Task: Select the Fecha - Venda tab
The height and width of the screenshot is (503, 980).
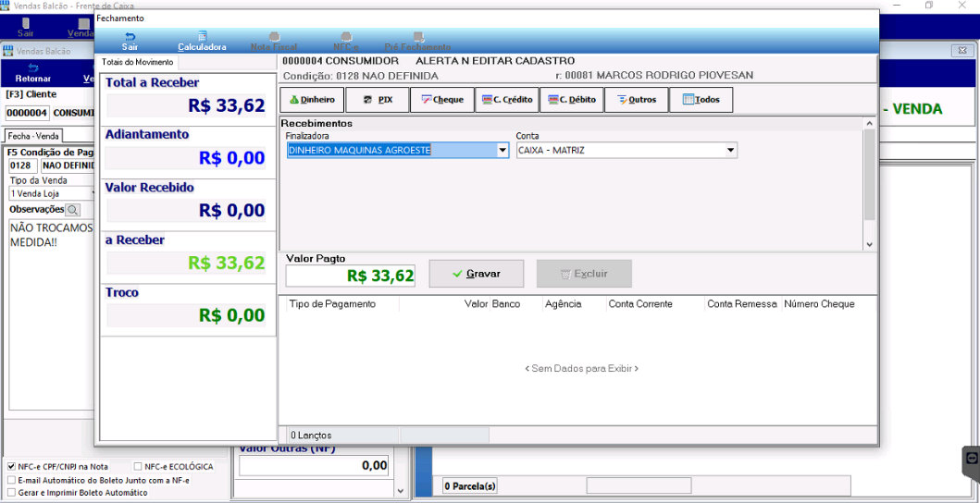Action: pyautogui.click(x=33, y=136)
